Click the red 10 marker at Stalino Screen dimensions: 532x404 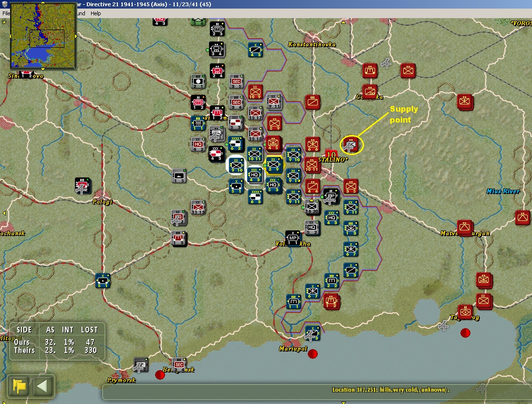(331, 155)
